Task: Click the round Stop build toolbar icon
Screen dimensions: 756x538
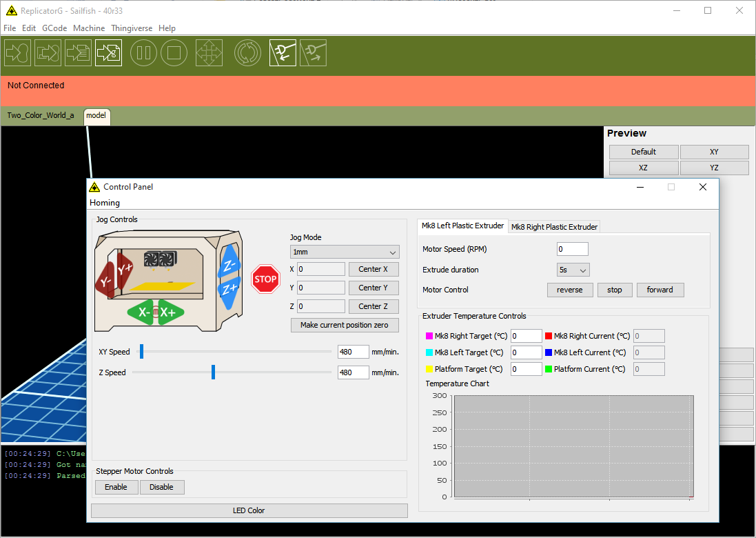Action: pyautogui.click(x=174, y=52)
